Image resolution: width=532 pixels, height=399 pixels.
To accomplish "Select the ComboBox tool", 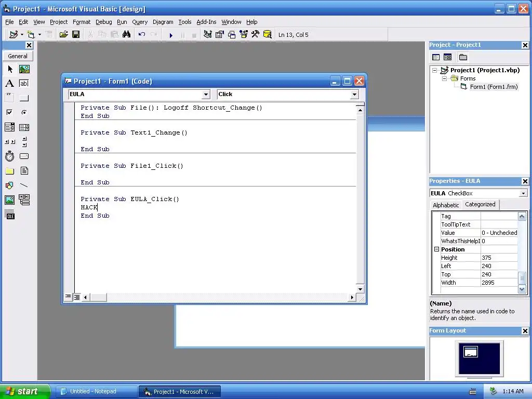I will (x=10, y=127).
